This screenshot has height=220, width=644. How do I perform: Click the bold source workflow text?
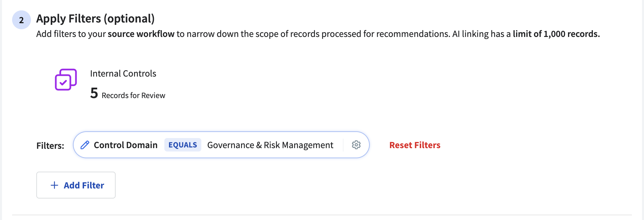141,34
